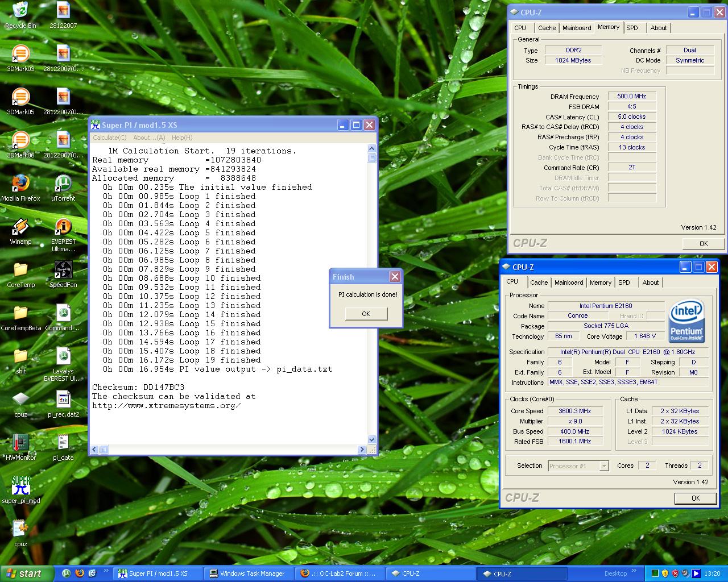Click the 'Loop 19 finished' line in Super PI

(182, 360)
